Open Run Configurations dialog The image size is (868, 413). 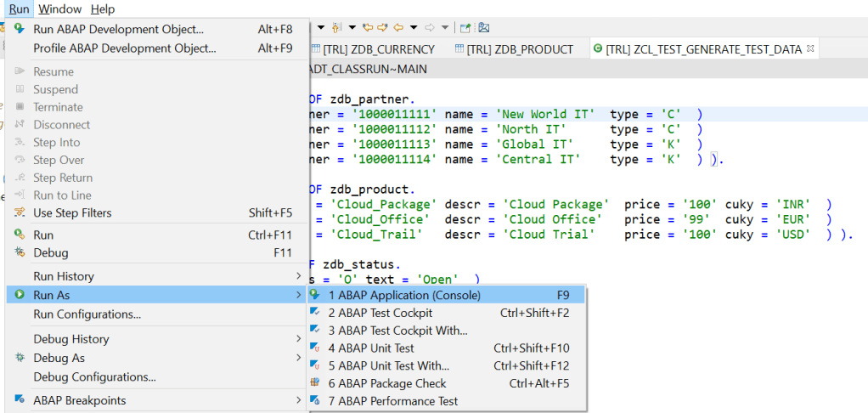point(87,314)
